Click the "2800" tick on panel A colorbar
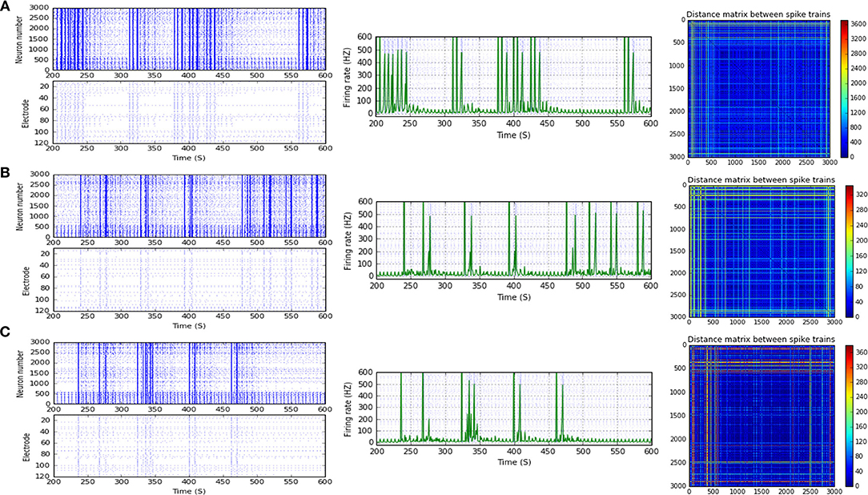Viewport: 868px width, 495px height. click(859, 54)
